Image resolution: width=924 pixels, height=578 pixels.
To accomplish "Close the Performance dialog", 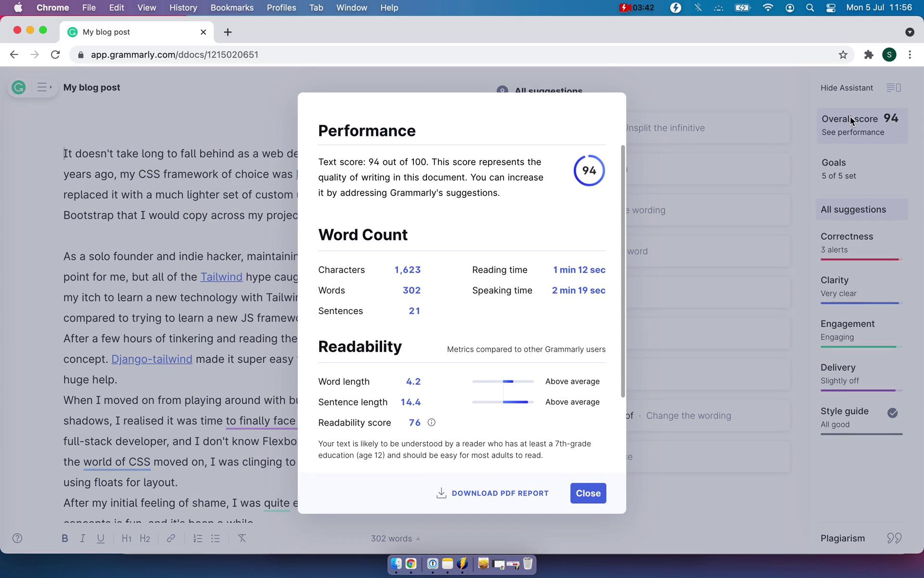I will [x=588, y=493].
